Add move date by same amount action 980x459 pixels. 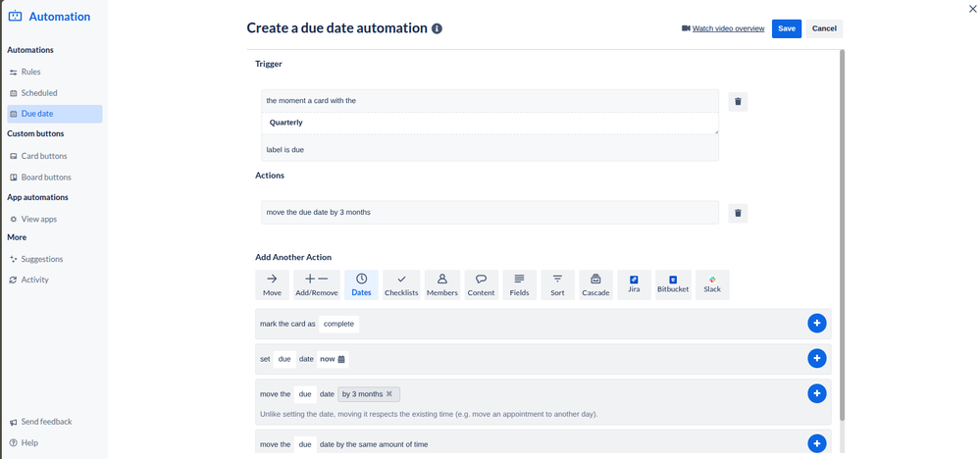pos(817,443)
